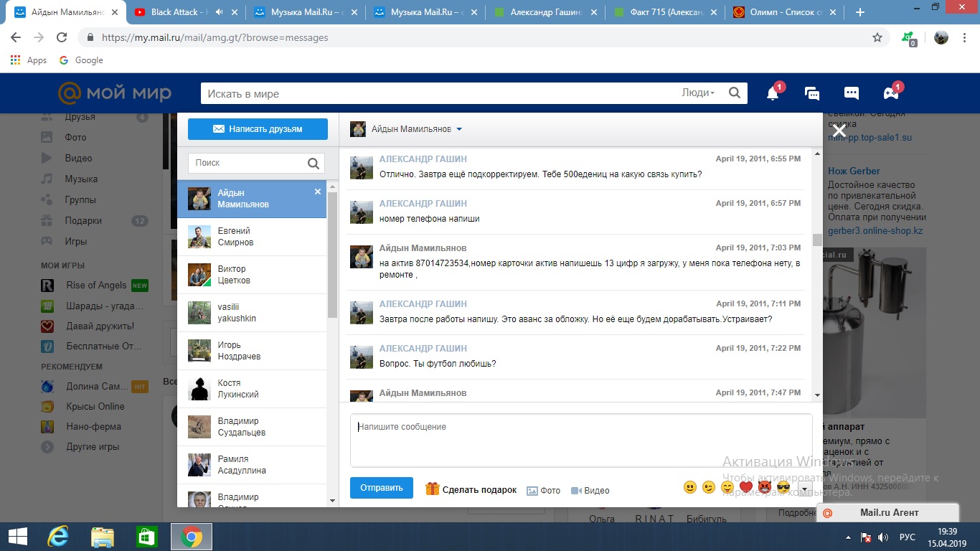Focus the Поиск contacts field
The height and width of the screenshot is (551, 980).
pos(256,163)
